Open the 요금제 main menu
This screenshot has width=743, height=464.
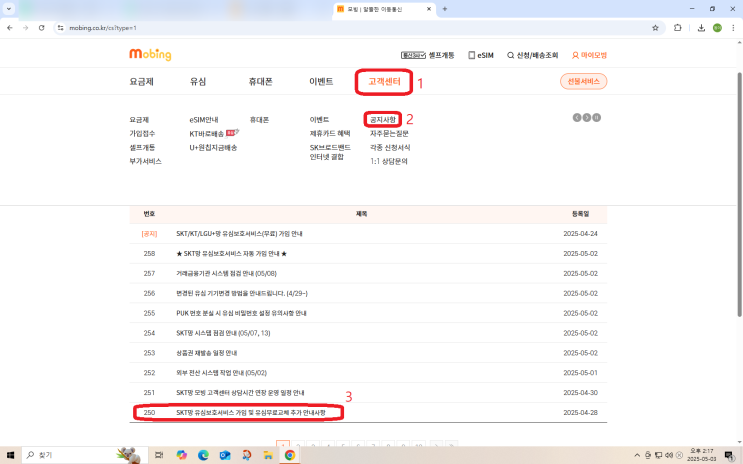click(141, 82)
